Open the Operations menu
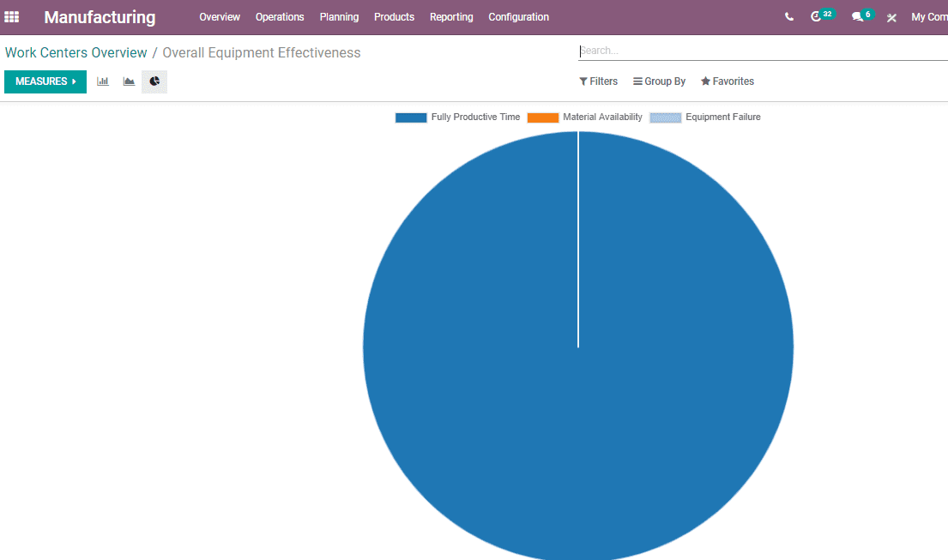 pyautogui.click(x=280, y=17)
